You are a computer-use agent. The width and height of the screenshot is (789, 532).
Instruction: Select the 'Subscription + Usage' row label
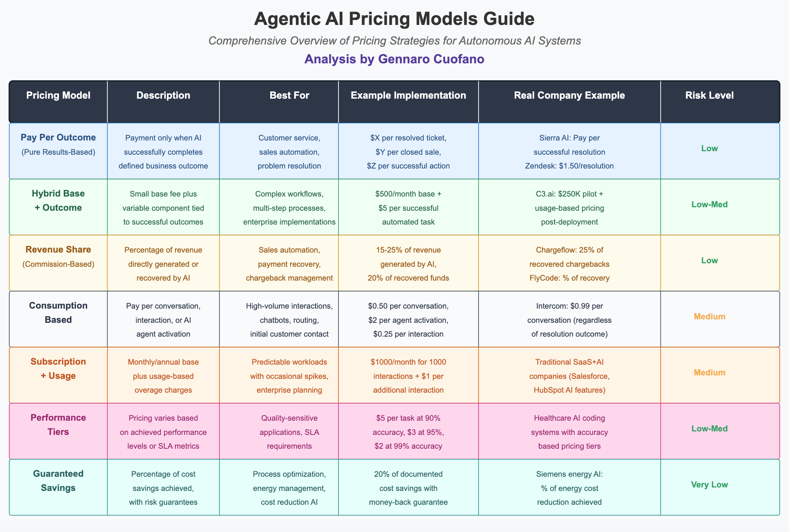pyautogui.click(x=58, y=368)
